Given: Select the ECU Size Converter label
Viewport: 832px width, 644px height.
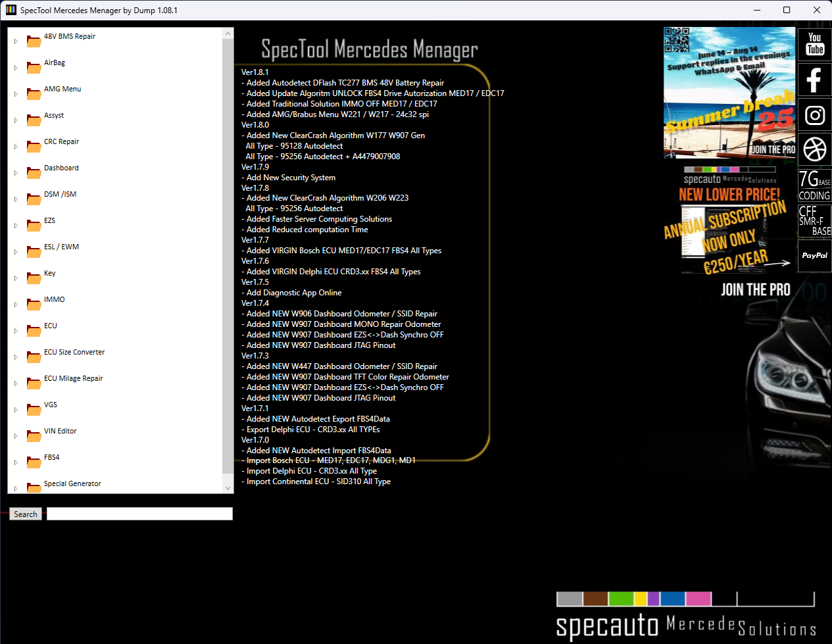Looking at the screenshot, I should [74, 352].
